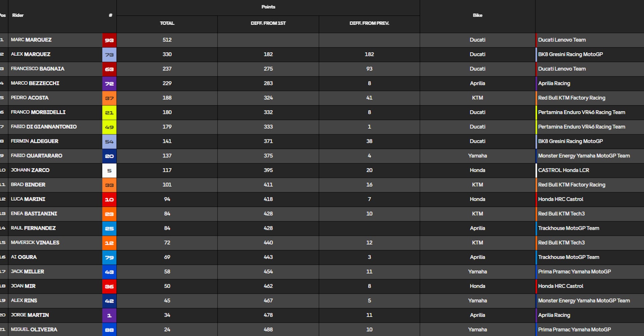Click the Rider column header
The image size is (644, 336).
(18, 15)
